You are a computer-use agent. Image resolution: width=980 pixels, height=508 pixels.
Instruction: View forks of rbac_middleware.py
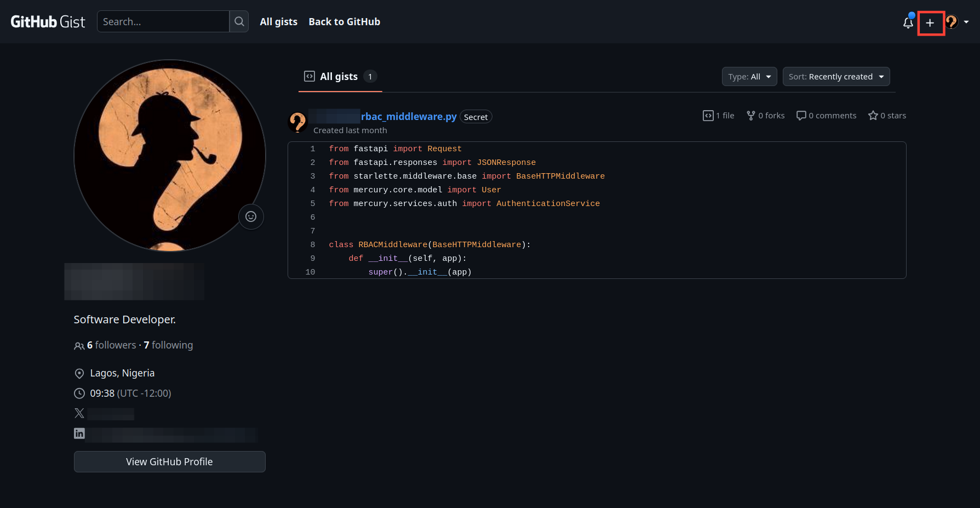[765, 115]
